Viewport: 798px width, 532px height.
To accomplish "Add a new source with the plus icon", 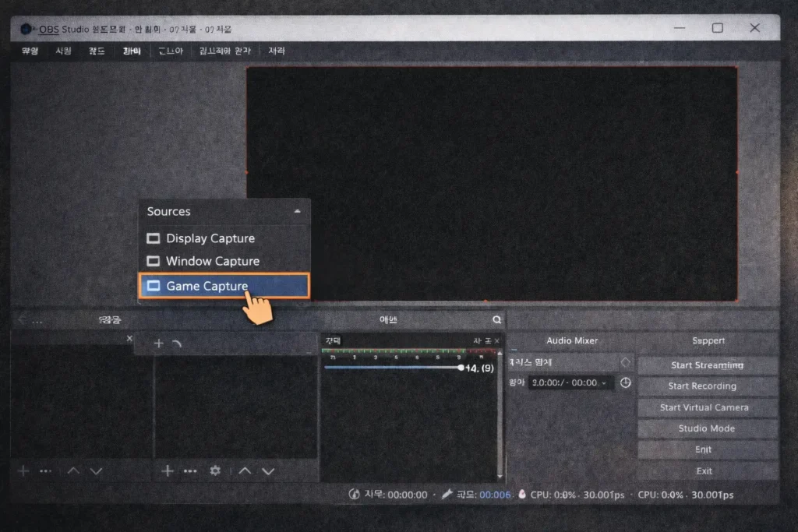I will pos(167,470).
